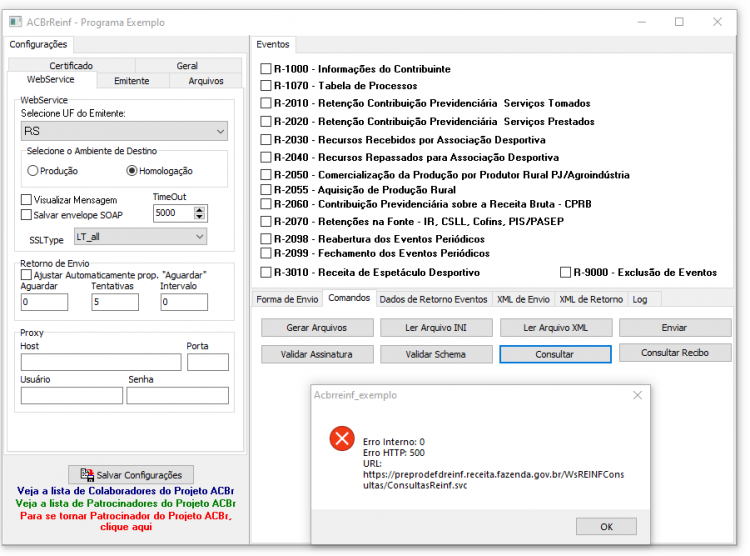Check R-2010 Serviços Tomados event
The width and height of the screenshot is (750, 556).
coord(265,103)
